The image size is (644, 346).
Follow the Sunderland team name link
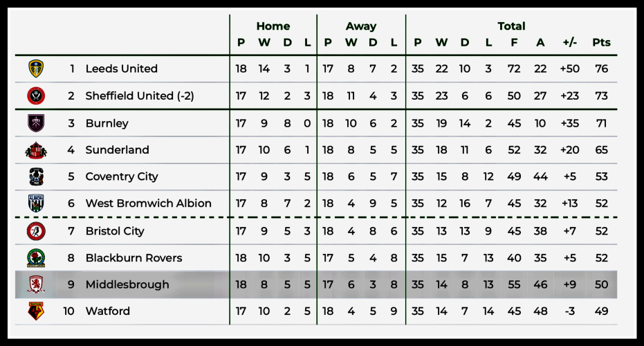coord(117,149)
